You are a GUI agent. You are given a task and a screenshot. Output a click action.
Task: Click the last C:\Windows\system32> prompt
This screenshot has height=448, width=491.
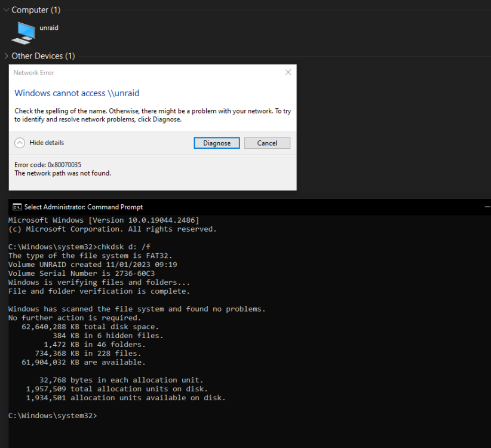pyautogui.click(x=53, y=415)
